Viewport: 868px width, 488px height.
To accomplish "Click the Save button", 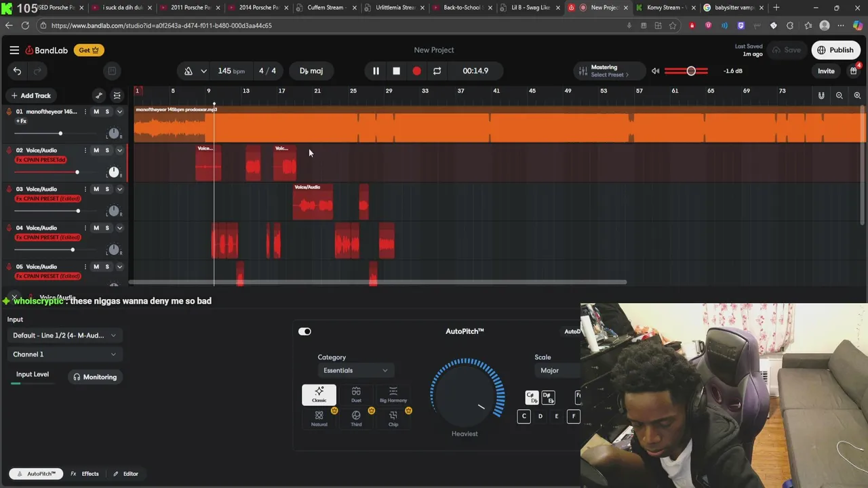I will 787,50.
